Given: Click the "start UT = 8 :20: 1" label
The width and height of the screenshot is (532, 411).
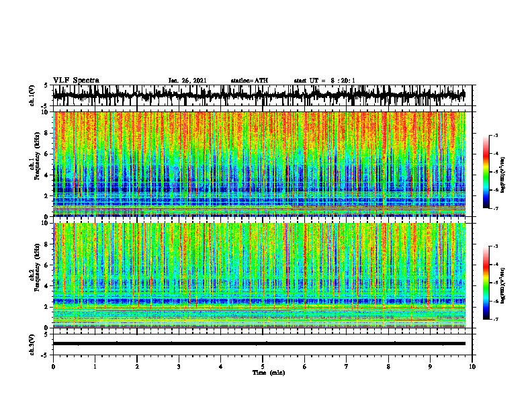Looking at the screenshot, I should pos(324,81).
